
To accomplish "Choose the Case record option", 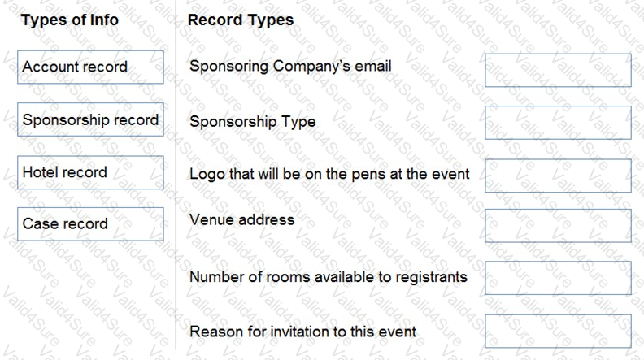I will [x=90, y=224].
